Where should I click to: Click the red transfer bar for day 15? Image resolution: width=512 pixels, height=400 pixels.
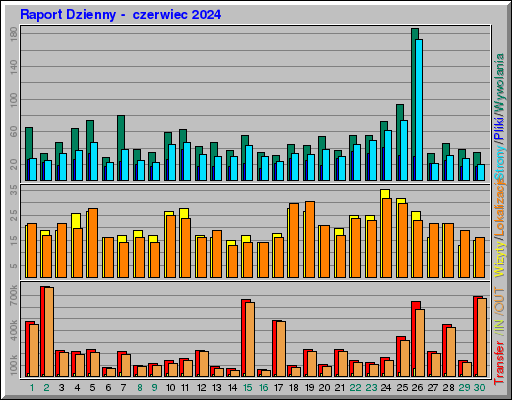(243, 338)
